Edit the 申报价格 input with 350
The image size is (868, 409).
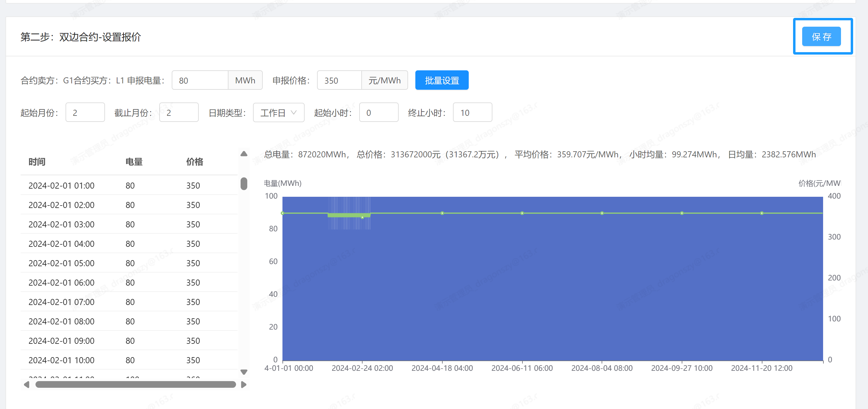[x=339, y=80]
